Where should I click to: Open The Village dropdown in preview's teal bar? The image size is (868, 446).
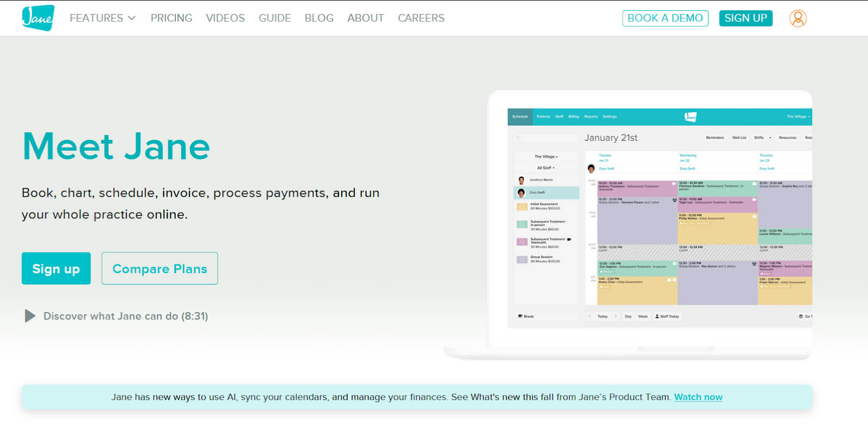tap(798, 117)
